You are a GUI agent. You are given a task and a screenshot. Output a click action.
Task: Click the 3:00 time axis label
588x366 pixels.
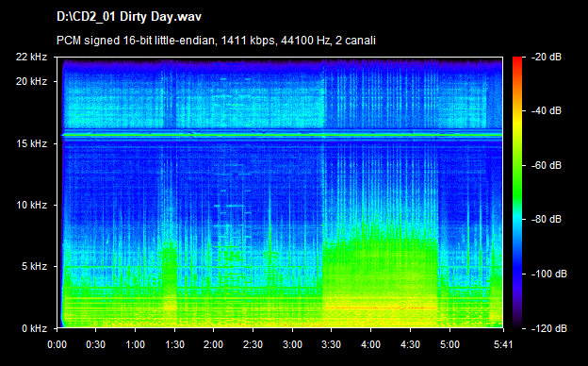click(292, 344)
